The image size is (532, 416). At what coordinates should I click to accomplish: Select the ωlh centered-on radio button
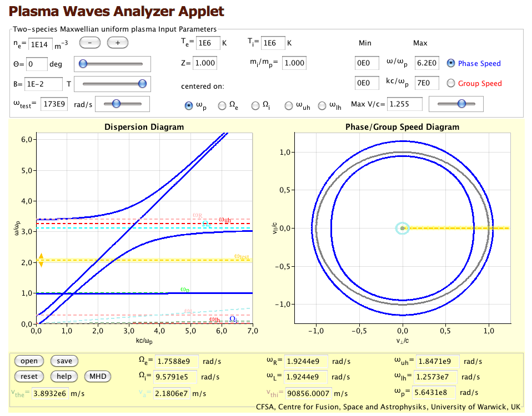(x=322, y=105)
